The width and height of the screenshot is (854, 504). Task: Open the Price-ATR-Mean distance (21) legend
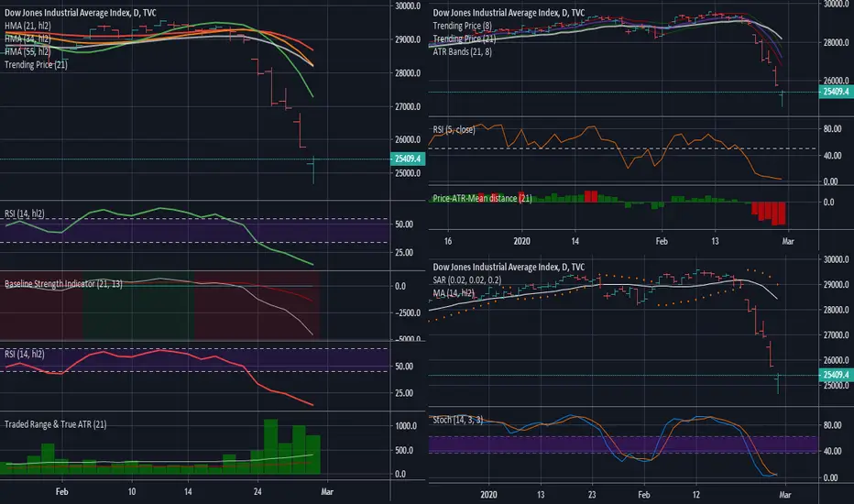pyautogui.click(x=482, y=198)
